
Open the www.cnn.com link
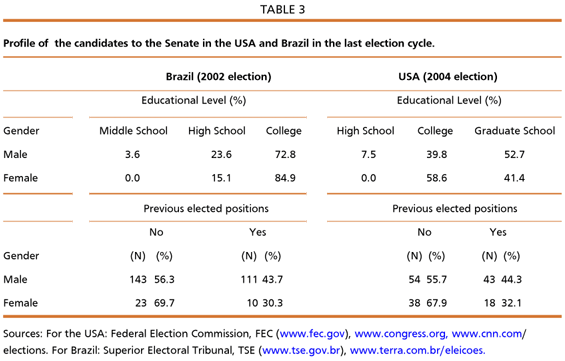tap(487, 334)
